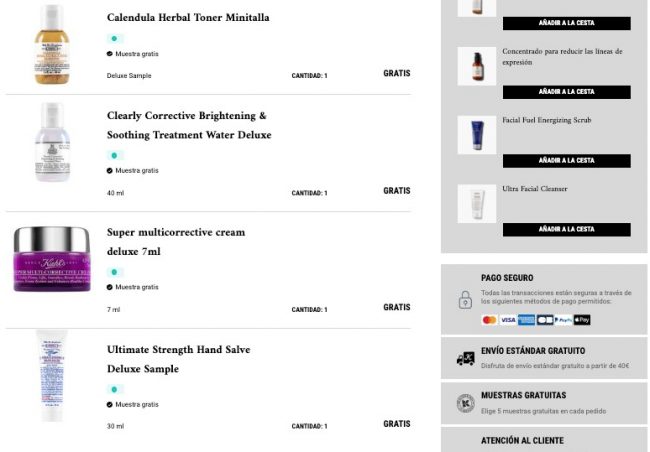Click the Muestra gratis check under Ultimate Strength Hand Salve
The height and width of the screenshot is (452, 650).
click(x=110, y=404)
